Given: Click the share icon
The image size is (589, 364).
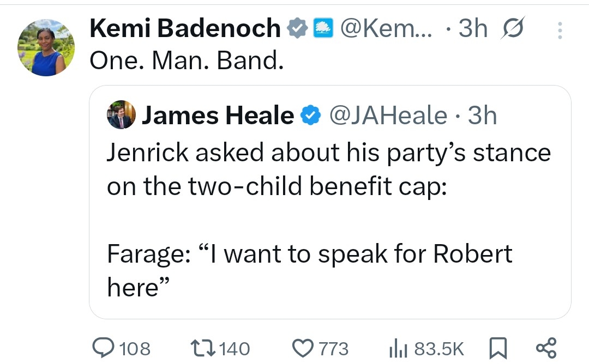Looking at the screenshot, I should [x=546, y=348].
